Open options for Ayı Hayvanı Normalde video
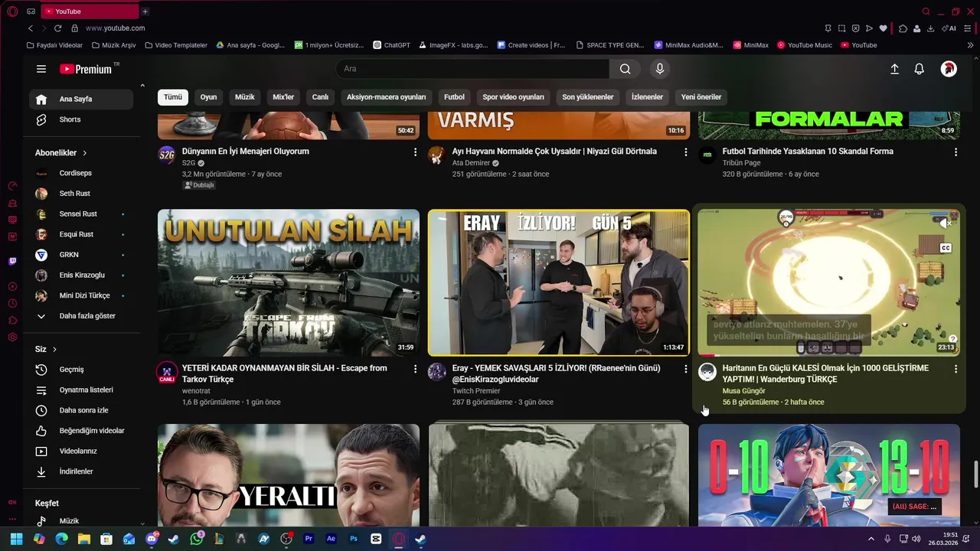The width and height of the screenshot is (980, 551). 686,152
